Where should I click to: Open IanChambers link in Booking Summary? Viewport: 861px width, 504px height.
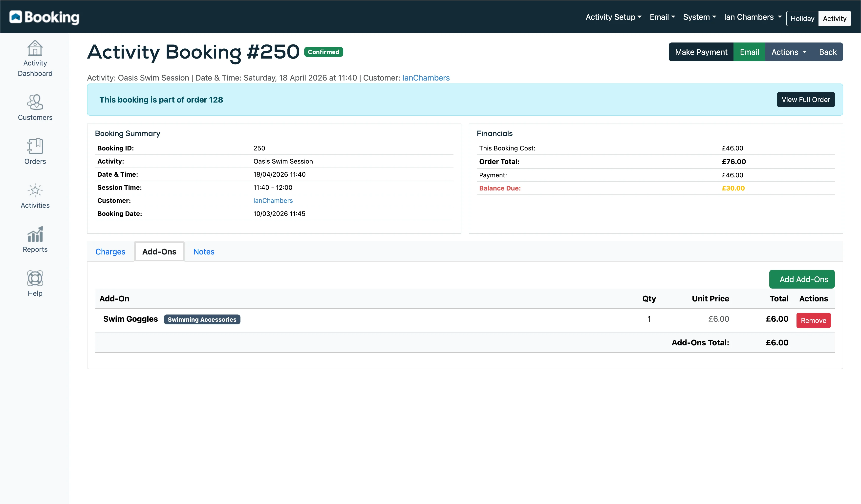pyautogui.click(x=273, y=200)
